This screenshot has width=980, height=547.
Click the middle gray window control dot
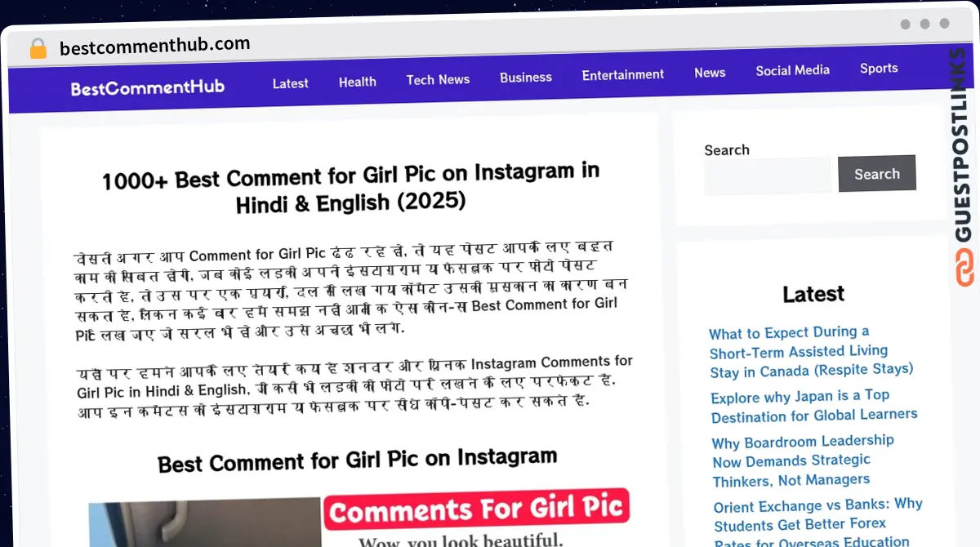[x=926, y=24]
